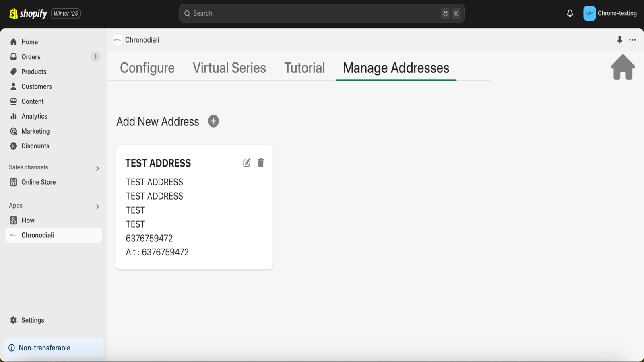Open Marketing from the sidebar
Viewport: 644px width, 362px height.
click(35, 131)
